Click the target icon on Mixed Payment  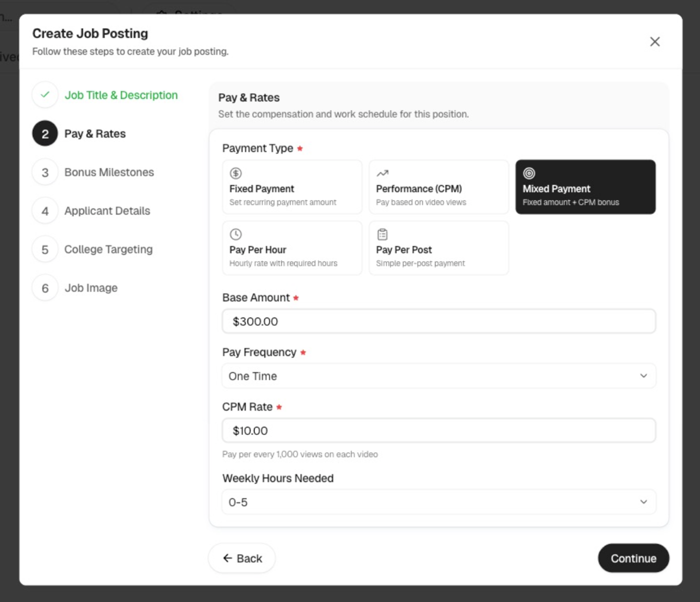[x=528, y=173]
